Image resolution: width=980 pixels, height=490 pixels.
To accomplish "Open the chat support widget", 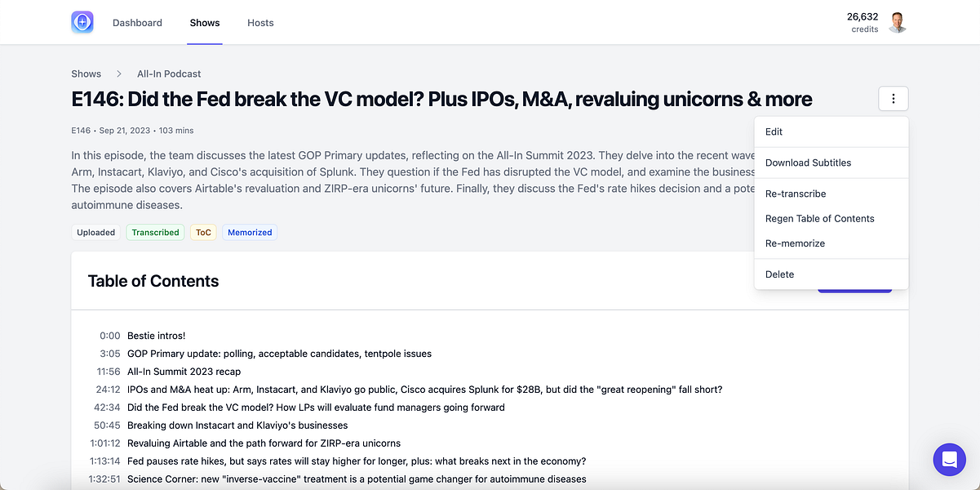I will click(x=948, y=460).
